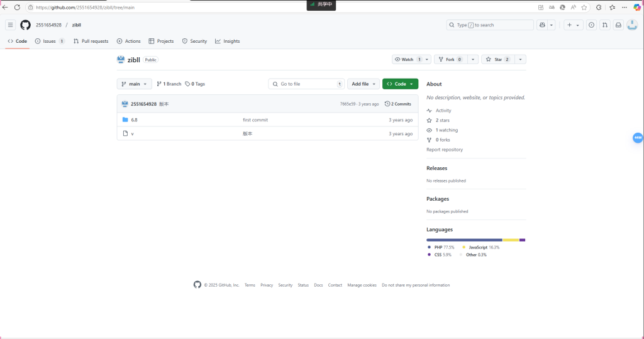Refresh the page with browser reload icon
644x339 pixels.
pos(17,7)
